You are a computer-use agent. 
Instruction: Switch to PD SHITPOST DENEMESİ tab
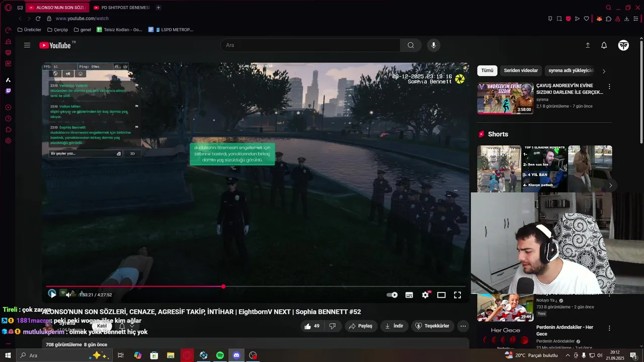click(122, 8)
